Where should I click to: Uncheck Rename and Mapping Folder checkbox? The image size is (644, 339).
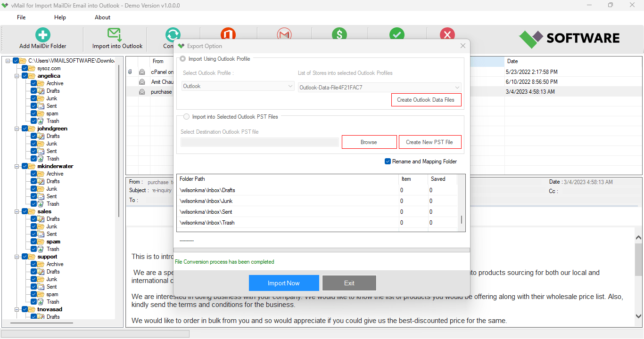click(x=388, y=161)
